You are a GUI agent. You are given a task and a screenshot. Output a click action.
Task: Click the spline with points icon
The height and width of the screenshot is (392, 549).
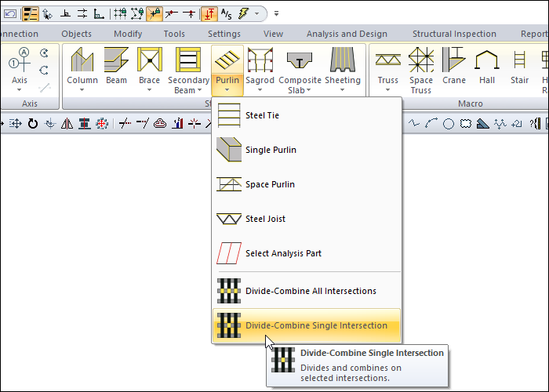pyautogui.click(x=500, y=124)
